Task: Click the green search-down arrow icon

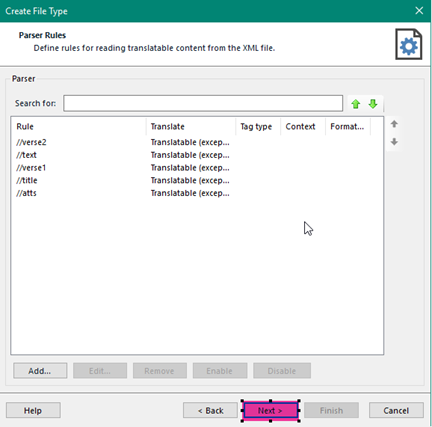Action: point(373,104)
